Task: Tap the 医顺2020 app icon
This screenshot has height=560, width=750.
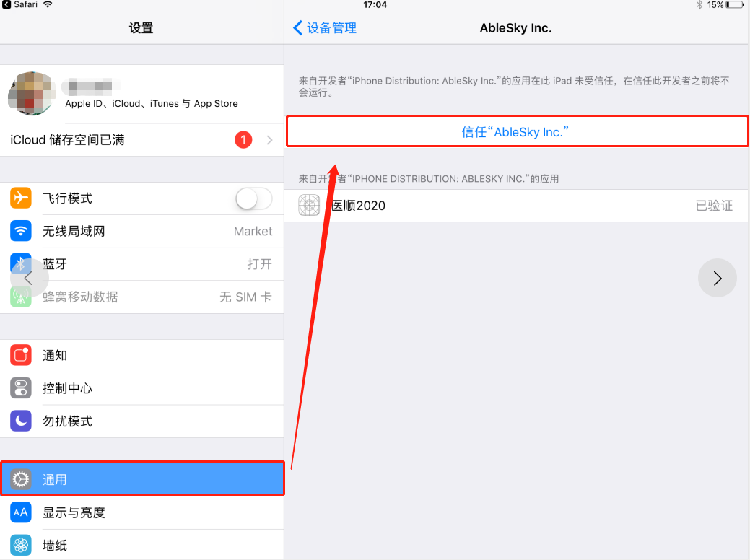Action: pyautogui.click(x=309, y=205)
